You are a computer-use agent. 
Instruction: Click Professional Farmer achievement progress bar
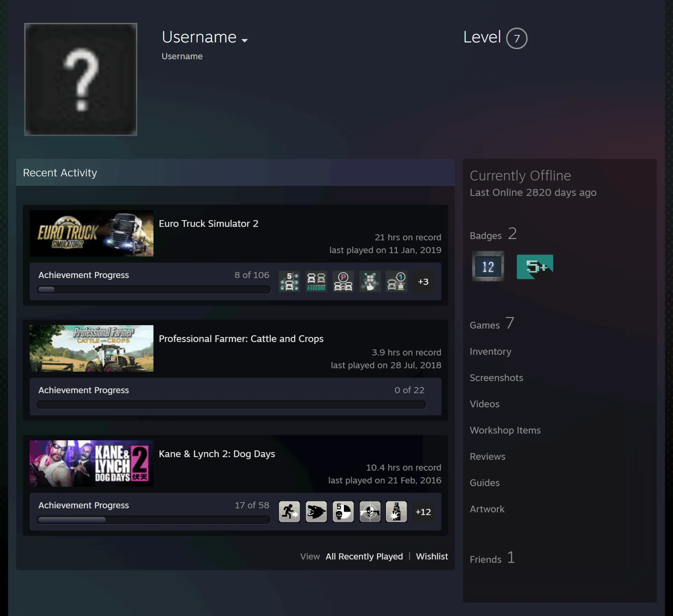pos(231,405)
